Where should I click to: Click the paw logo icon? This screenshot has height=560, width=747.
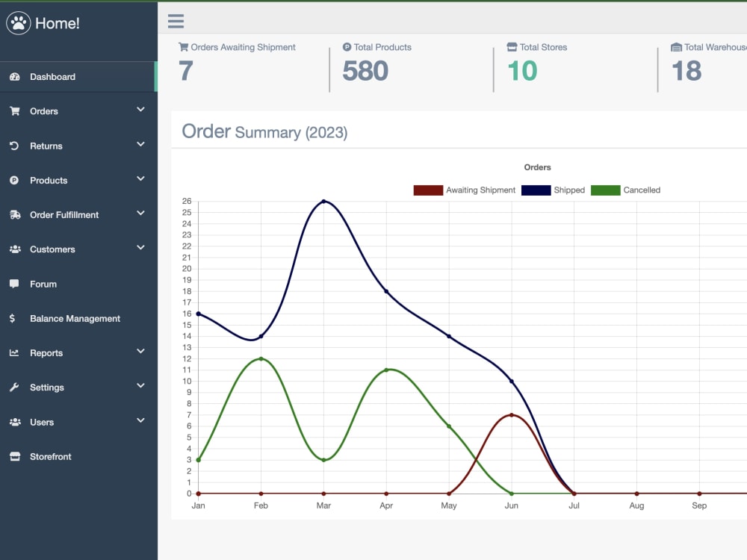(19, 22)
